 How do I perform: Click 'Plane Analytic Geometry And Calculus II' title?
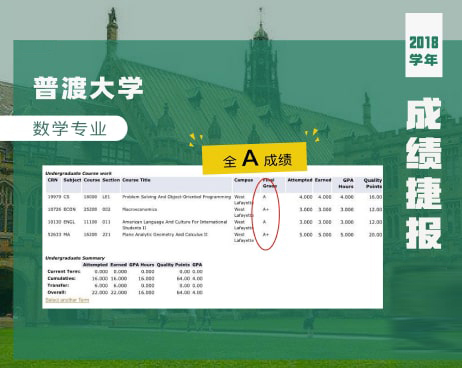tap(165, 235)
